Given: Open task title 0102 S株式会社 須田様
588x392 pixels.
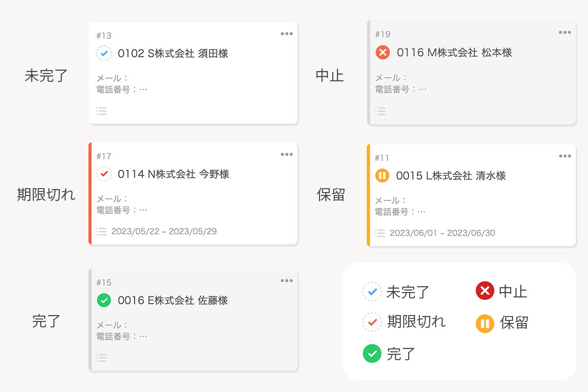Looking at the screenshot, I should pos(173,53).
